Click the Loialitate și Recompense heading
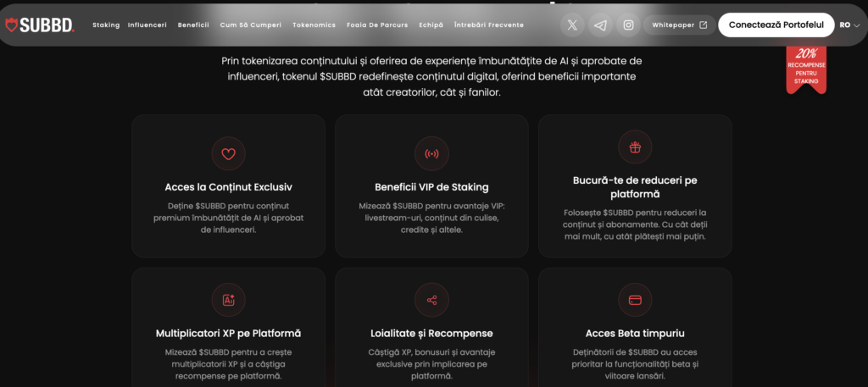The width and height of the screenshot is (868, 387). [431, 334]
